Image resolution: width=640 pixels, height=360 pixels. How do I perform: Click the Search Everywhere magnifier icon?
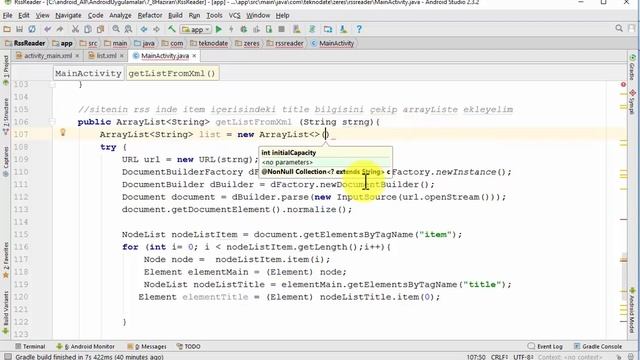[x=619, y=28]
